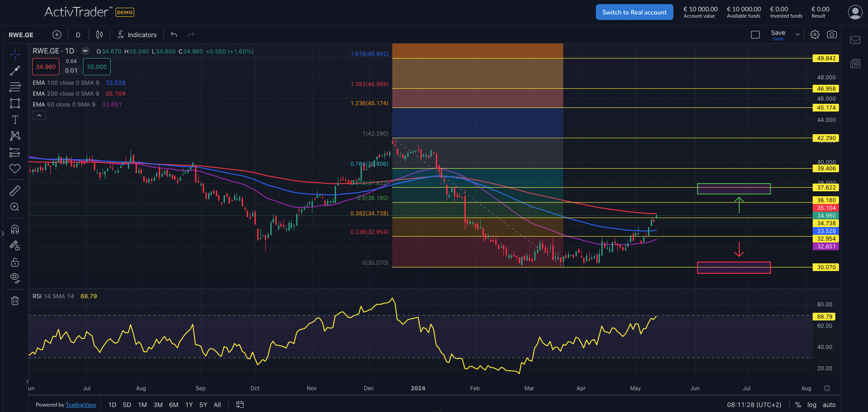Screen dimensions: 868x412
Task: Take a chart snapshot with camera icon
Action: coord(832,35)
